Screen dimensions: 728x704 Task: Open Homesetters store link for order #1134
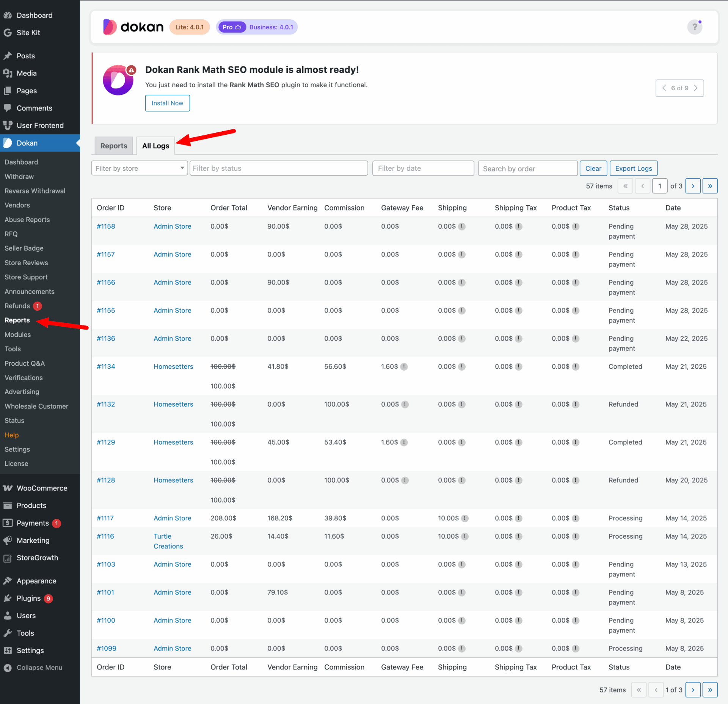pyautogui.click(x=173, y=367)
